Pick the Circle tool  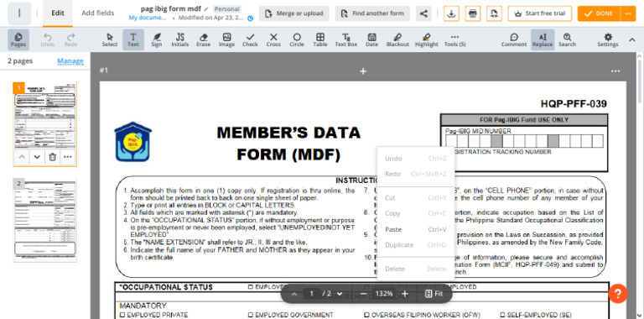[297, 40]
